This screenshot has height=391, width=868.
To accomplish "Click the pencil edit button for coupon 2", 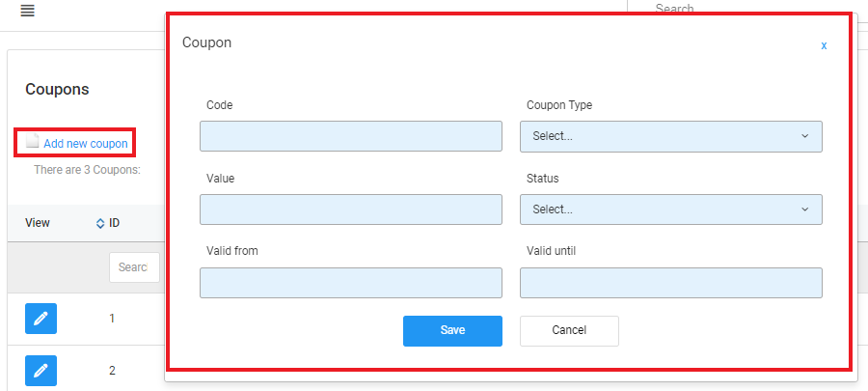I will click(x=40, y=370).
